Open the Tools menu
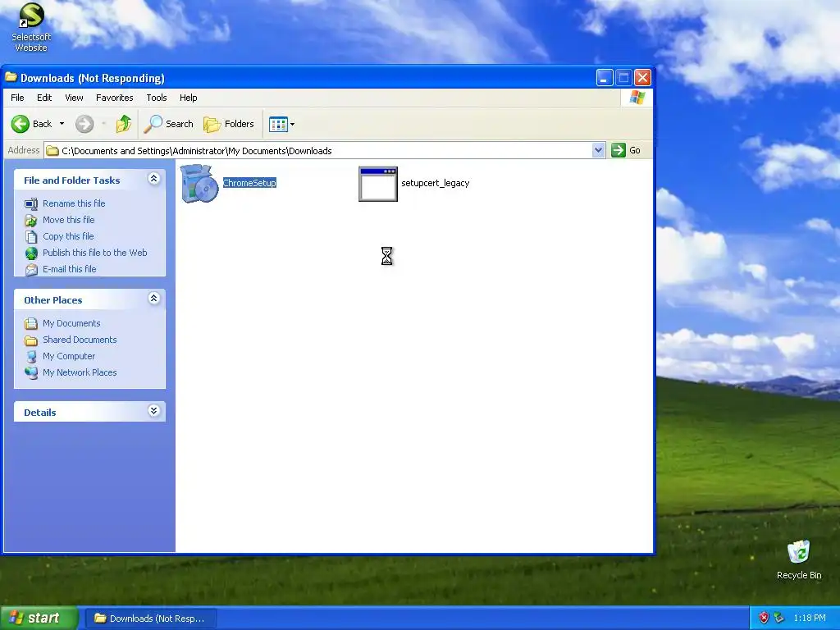 pyautogui.click(x=157, y=98)
